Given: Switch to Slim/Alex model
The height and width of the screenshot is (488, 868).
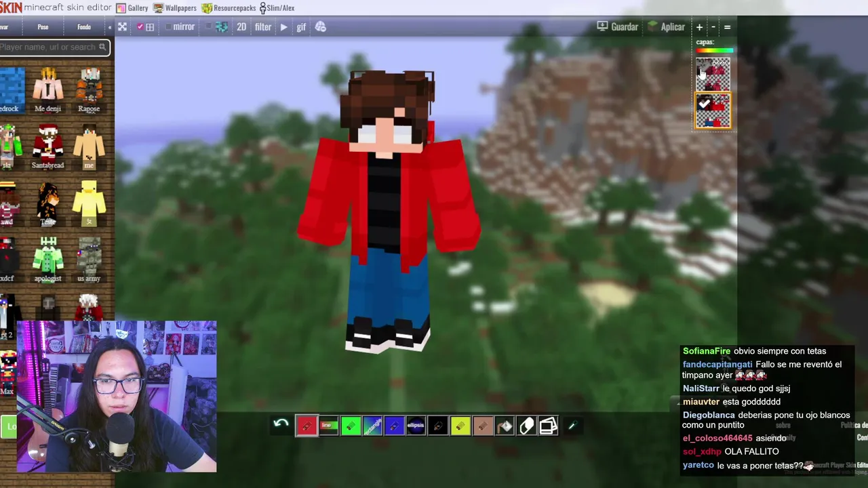Looking at the screenshot, I should 277,8.
